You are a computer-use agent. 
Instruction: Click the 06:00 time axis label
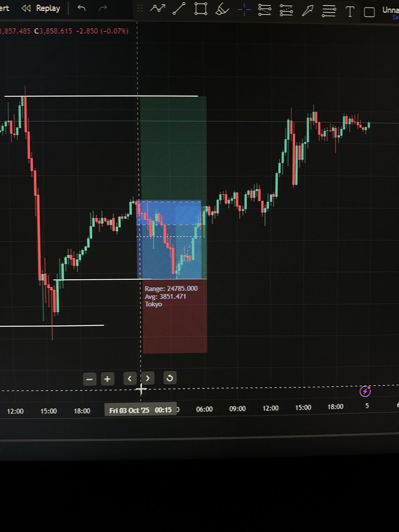[204, 409]
